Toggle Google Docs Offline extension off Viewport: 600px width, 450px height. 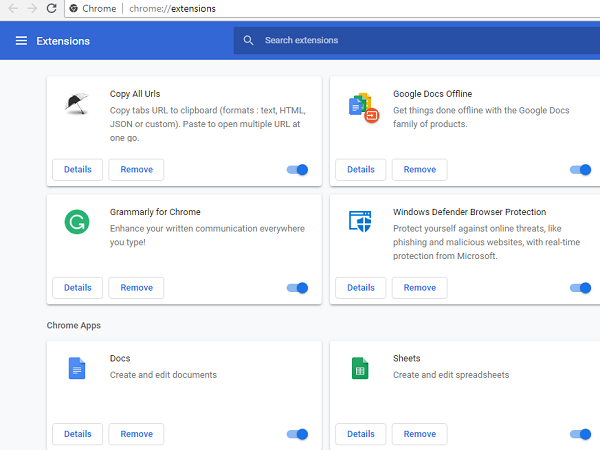pos(580,170)
